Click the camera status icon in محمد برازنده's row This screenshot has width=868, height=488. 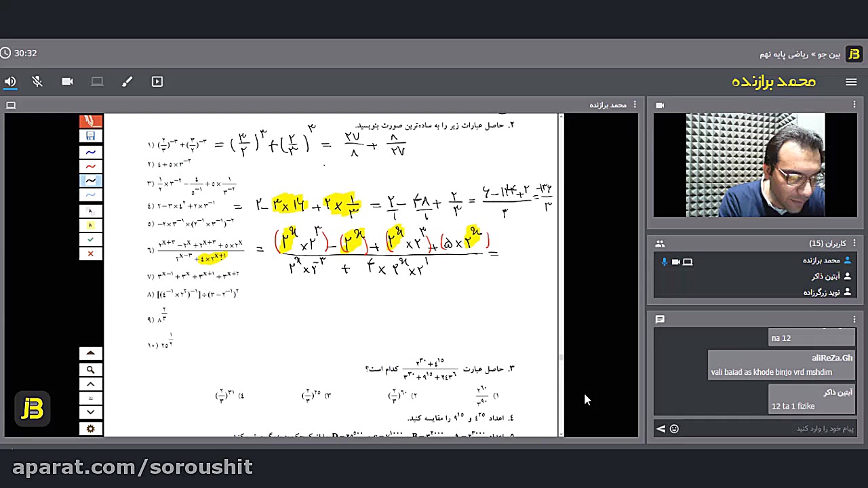675,262
